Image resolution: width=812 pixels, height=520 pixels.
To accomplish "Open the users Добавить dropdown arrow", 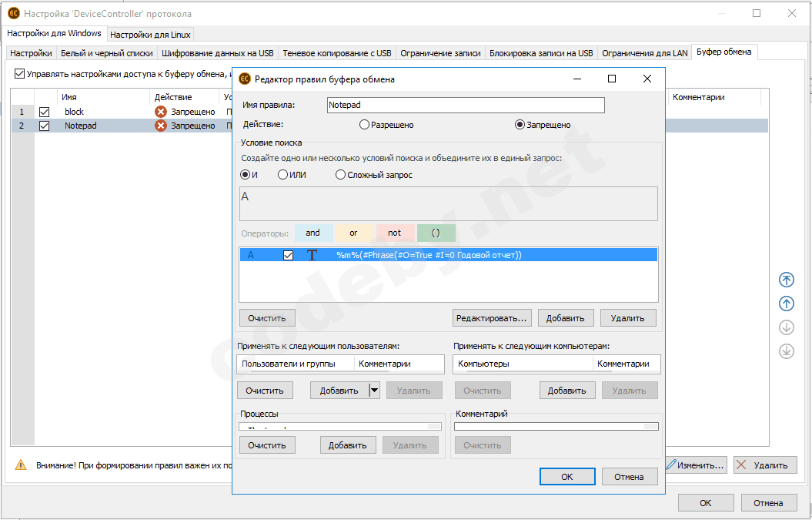I will click(x=374, y=391).
